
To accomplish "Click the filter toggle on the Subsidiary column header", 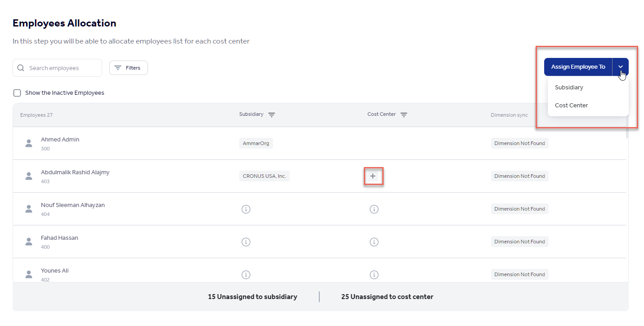I will pyautogui.click(x=272, y=115).
